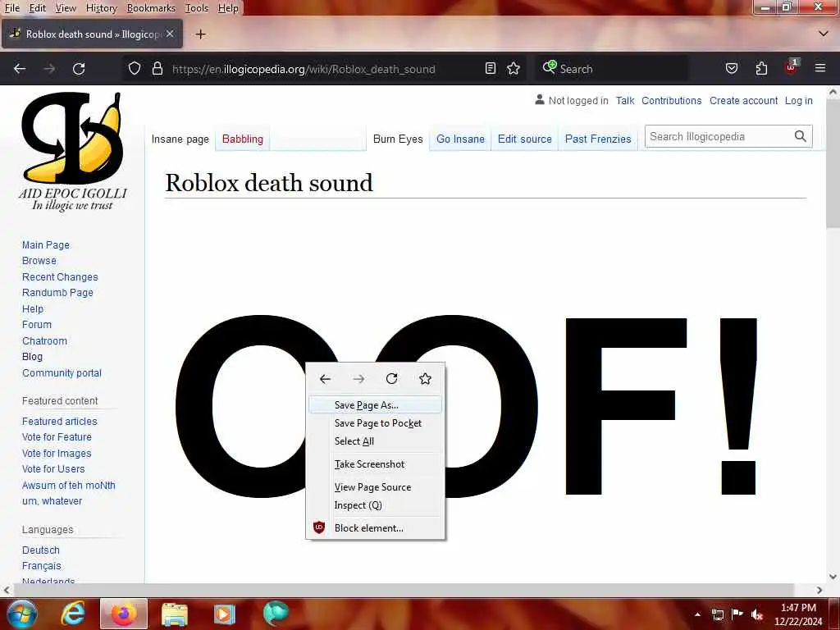Choose Select All in context menu
The height and width of the screenshot is (630, 840).
click(376, 441)
